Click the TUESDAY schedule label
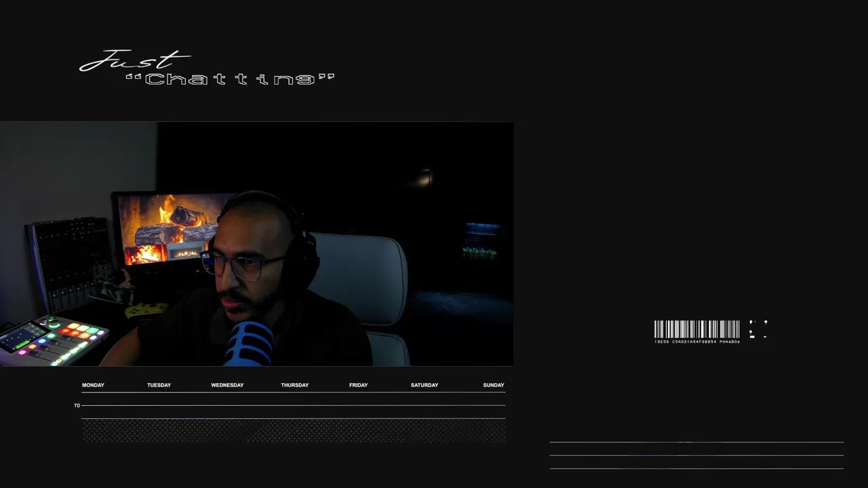The height and width of the screenshot is (488, 868). click(x=159, y=385)
